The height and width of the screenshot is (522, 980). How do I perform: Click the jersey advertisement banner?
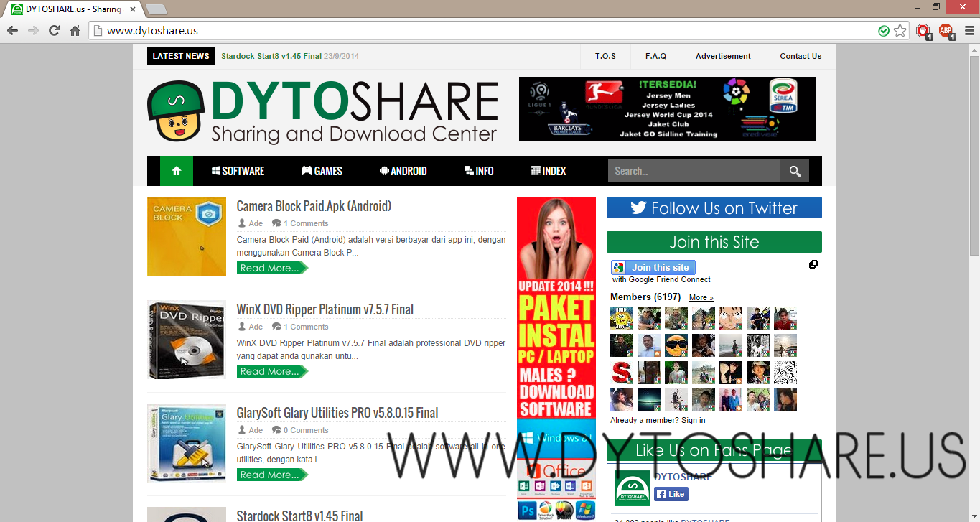pyautogui.click(x=667, y=109)
